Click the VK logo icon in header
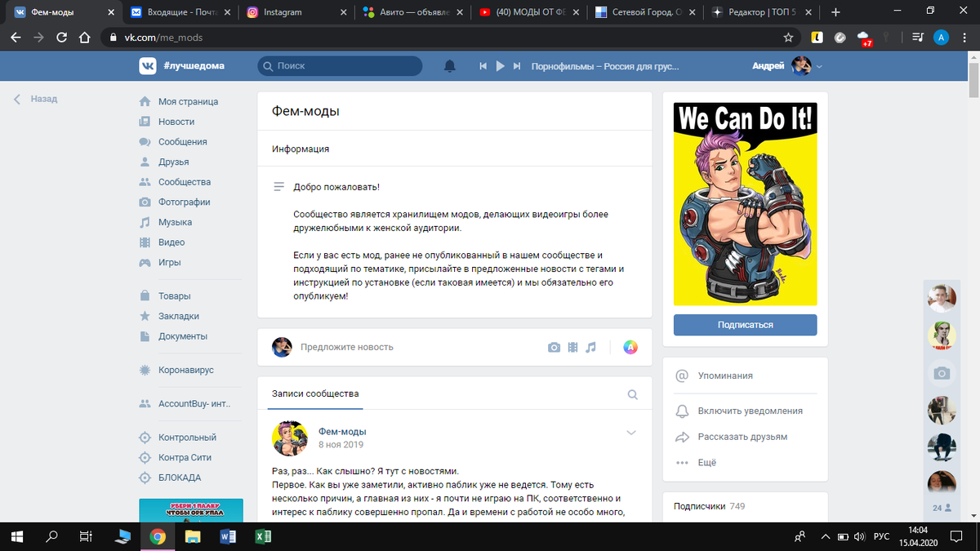 [x=147, y=65]
